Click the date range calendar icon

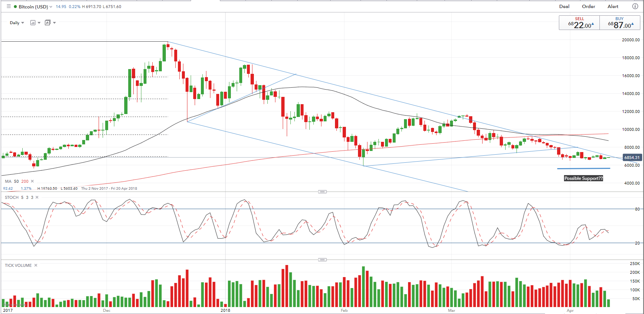pos(33,23)
